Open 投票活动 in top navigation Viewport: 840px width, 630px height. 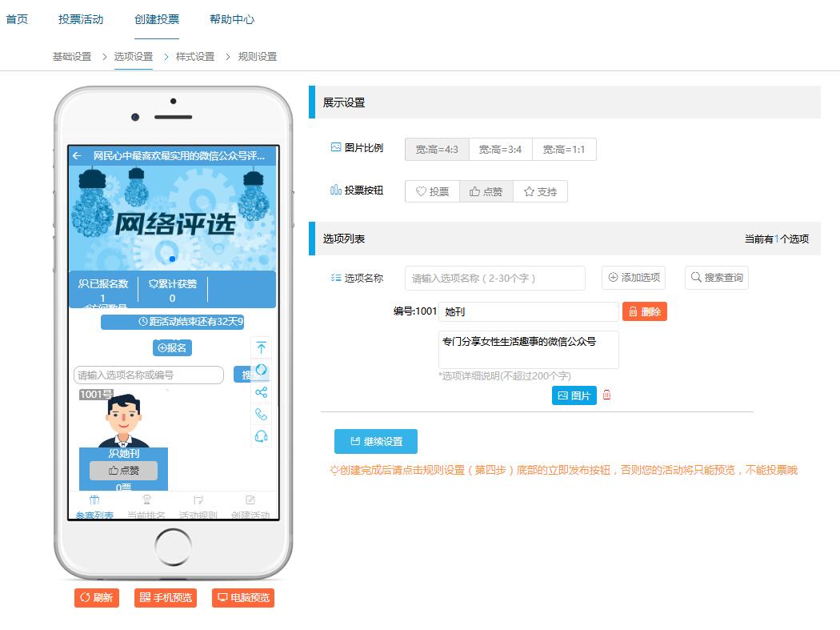(x=81, y=19)
